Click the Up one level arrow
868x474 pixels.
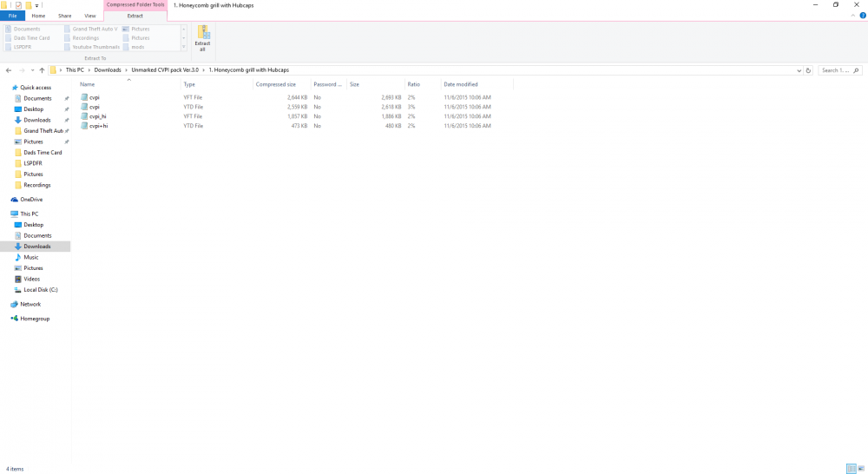42,70
